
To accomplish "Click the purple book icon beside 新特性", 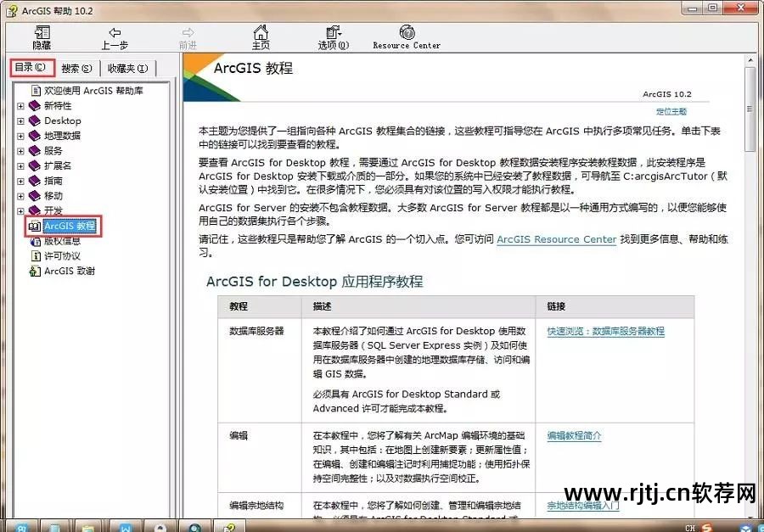I will [x=35, y=106].
